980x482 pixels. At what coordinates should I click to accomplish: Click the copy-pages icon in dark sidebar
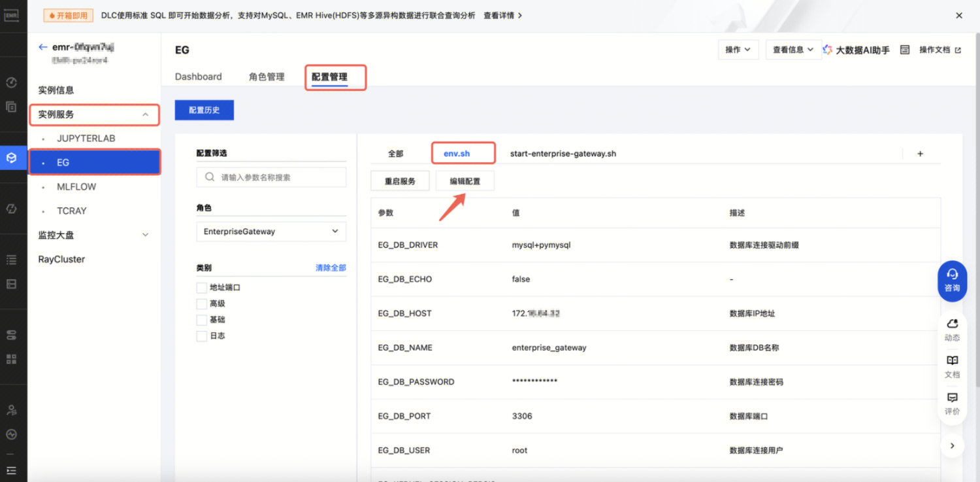coord(11,107)
